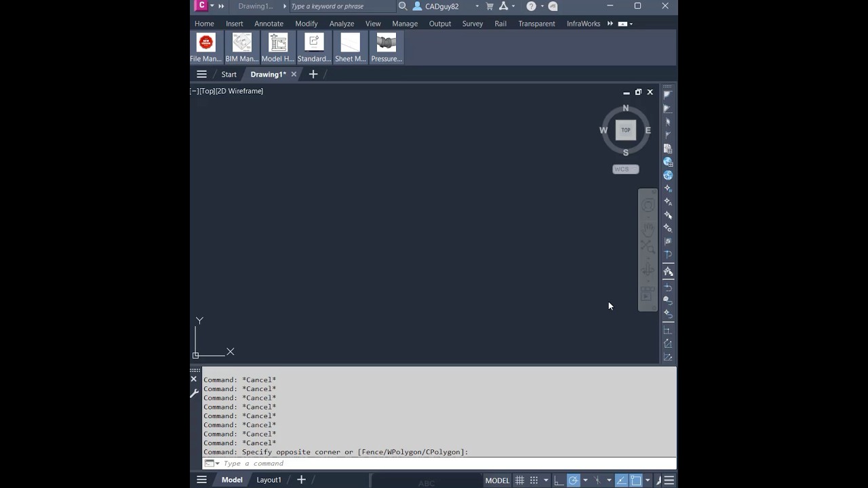
Task: Open ribbon minimize options dropdown arrow
Action: (x=631, y=24)
